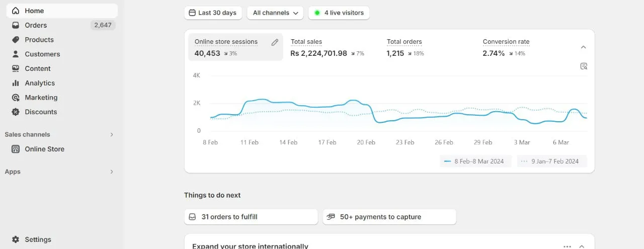Open Settings gear in the sidebar
This screenshot has height=249, width=644.
(16, 239)
